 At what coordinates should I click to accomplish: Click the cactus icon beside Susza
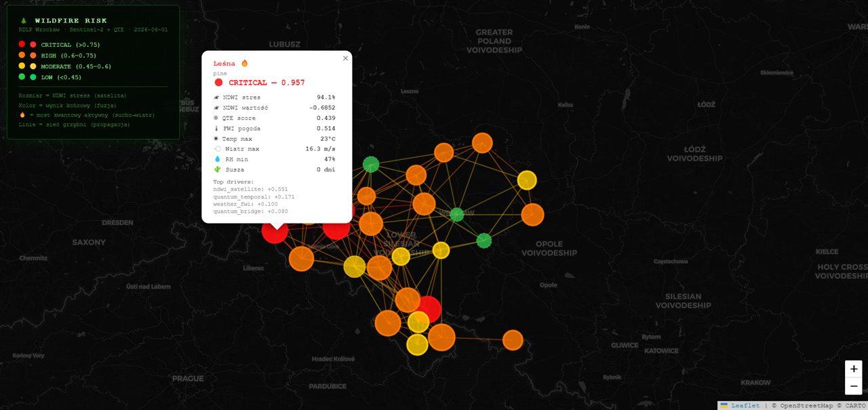217,169
